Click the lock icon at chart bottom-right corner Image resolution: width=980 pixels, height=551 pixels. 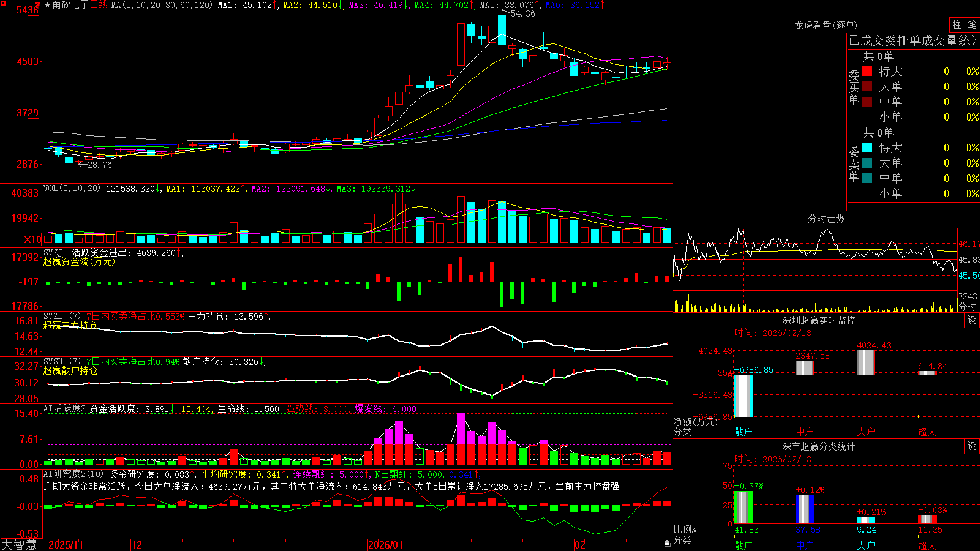(667, 544)
